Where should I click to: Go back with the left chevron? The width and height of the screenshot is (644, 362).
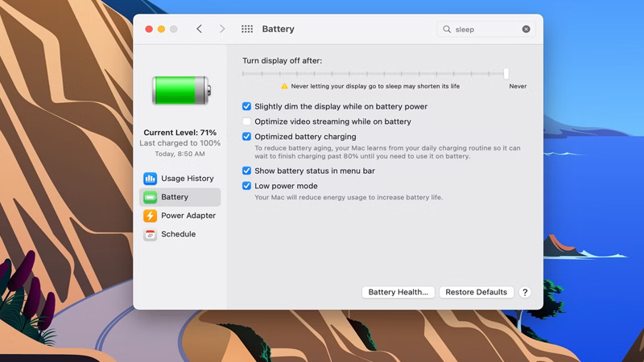click(x=200, y=29)
